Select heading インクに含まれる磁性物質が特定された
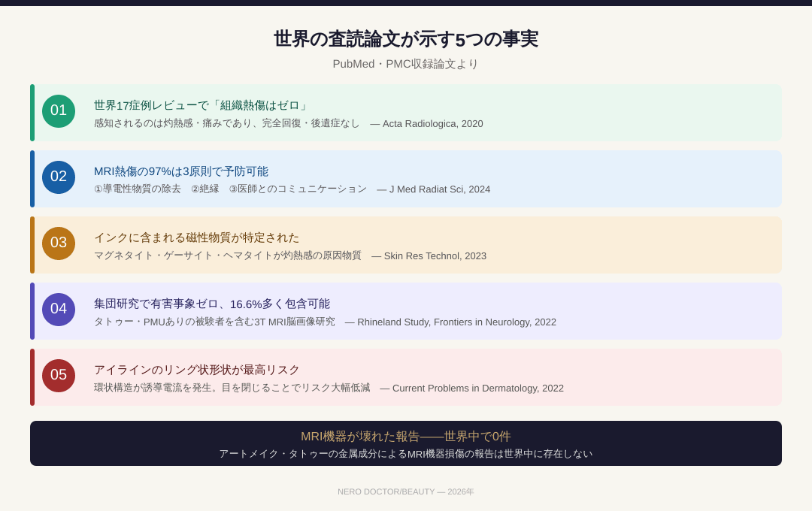Image resolution: width=812 pixels, height=511 pixels. (196, 237)
